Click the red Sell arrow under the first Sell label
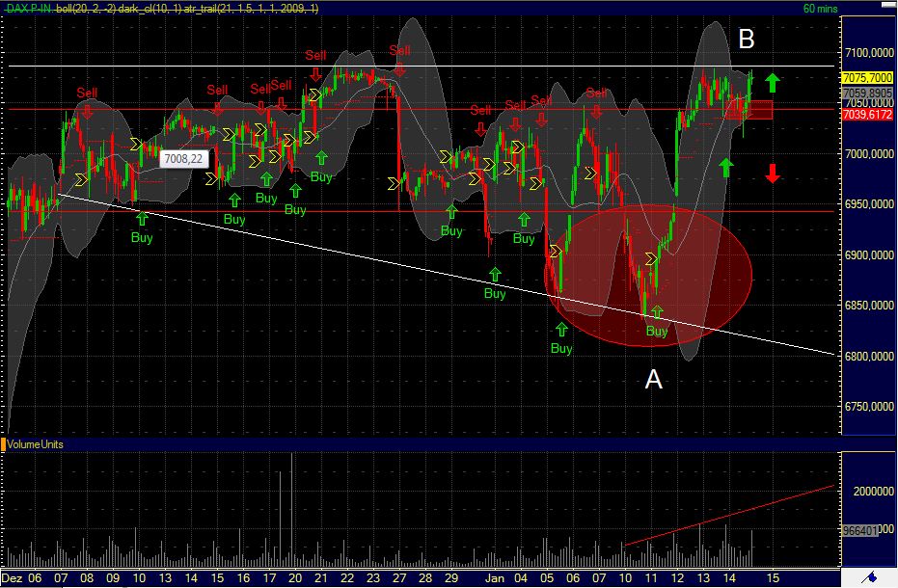This screenshot has width=898, height=588. coord(88,111)
